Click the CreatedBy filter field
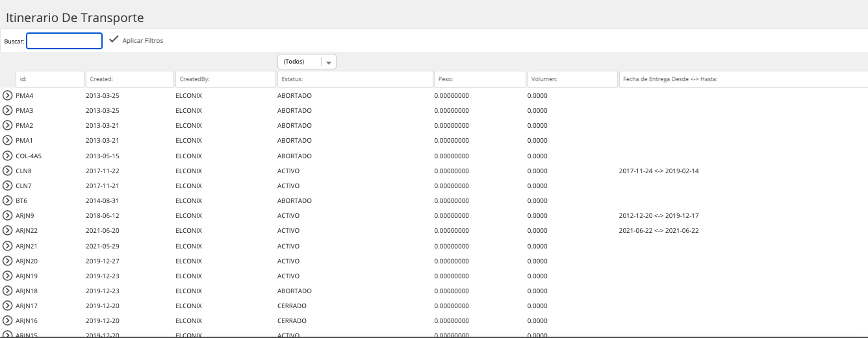This screenshot has height=338, width=868. [x=225, y=79]
